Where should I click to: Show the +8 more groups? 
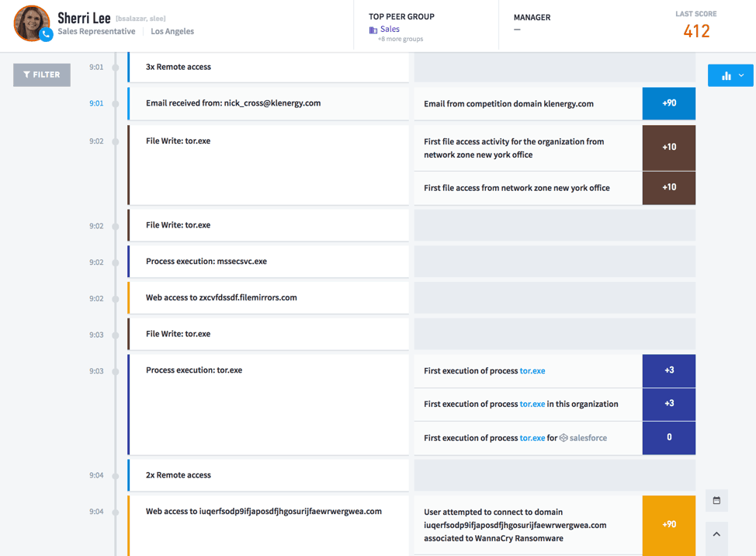(x=401, y=39)
